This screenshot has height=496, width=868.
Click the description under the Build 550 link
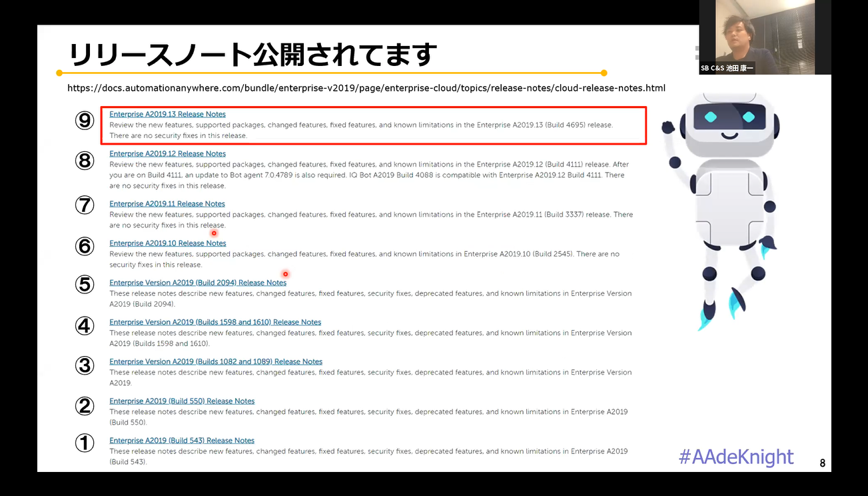tap(368, 417)
